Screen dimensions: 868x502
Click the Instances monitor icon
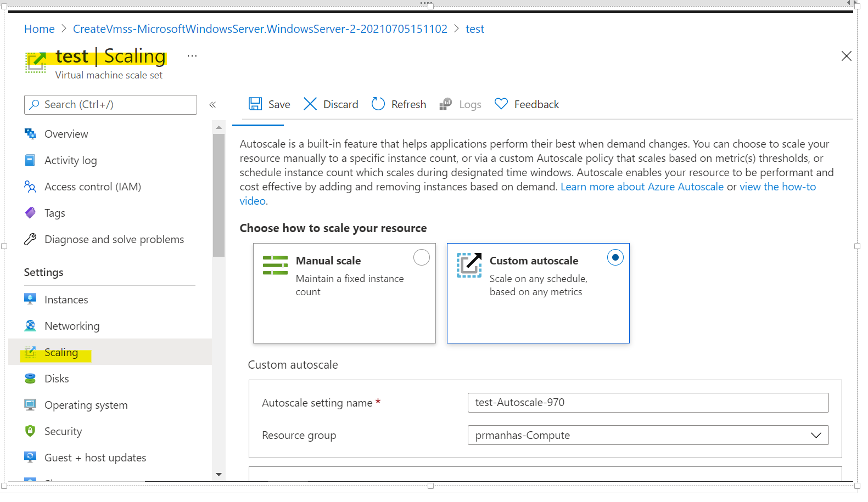[x=30, y=299]
